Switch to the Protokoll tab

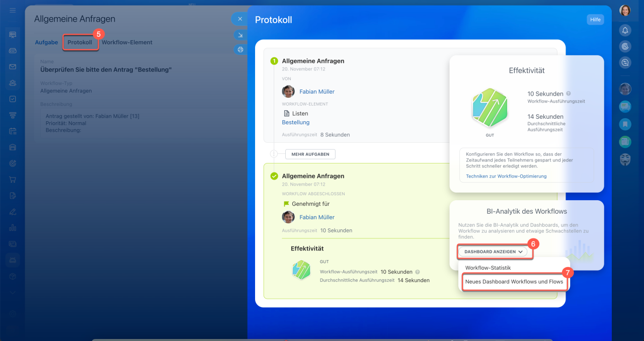point(79,42)
